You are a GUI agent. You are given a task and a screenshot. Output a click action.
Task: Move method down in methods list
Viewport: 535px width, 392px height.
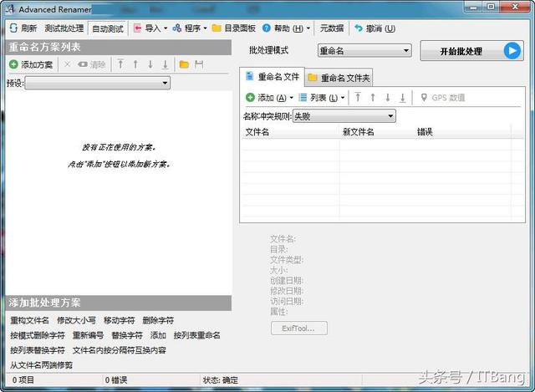pos(150,64)
